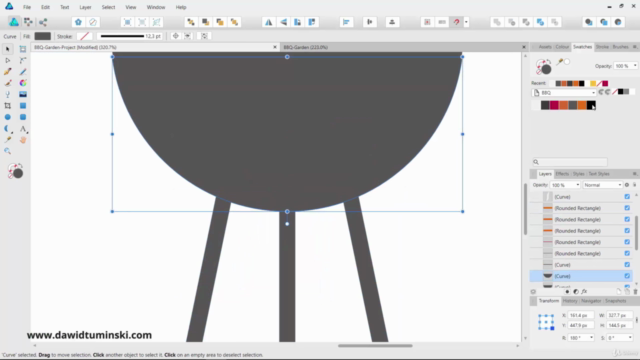Toggle visibility of the topmost Curve layer
This screenshot has height=360, width=640.
627,197
